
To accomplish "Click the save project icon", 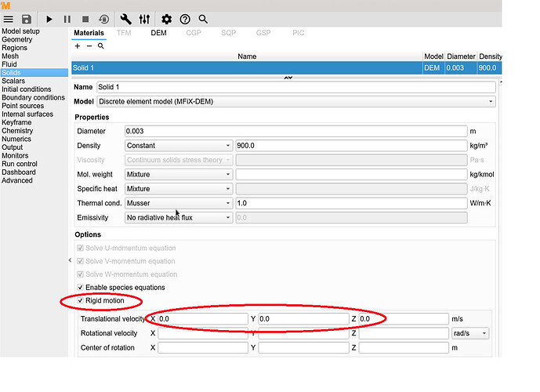I will [x=26, y=18].
